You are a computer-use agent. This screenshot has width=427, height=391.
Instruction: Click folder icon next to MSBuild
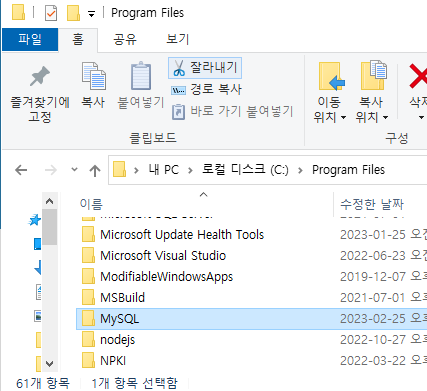pyautogui.click(x=88, y=297)
